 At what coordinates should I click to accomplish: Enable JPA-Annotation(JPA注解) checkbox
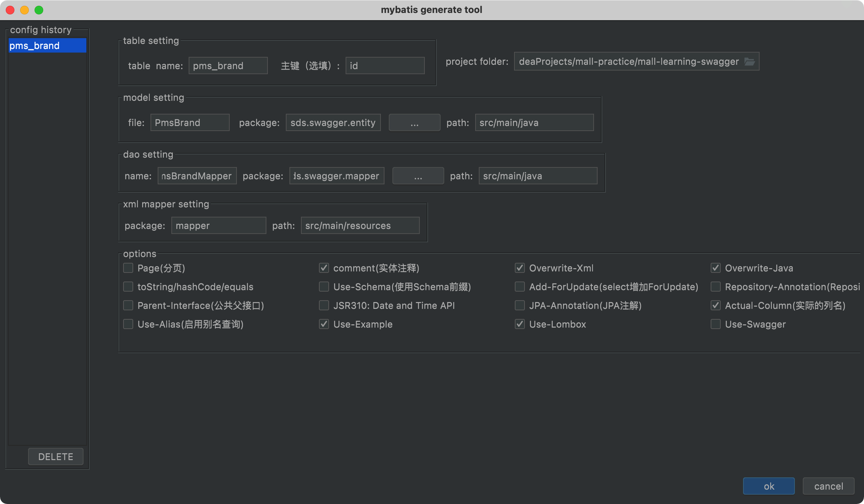point(520,306)
